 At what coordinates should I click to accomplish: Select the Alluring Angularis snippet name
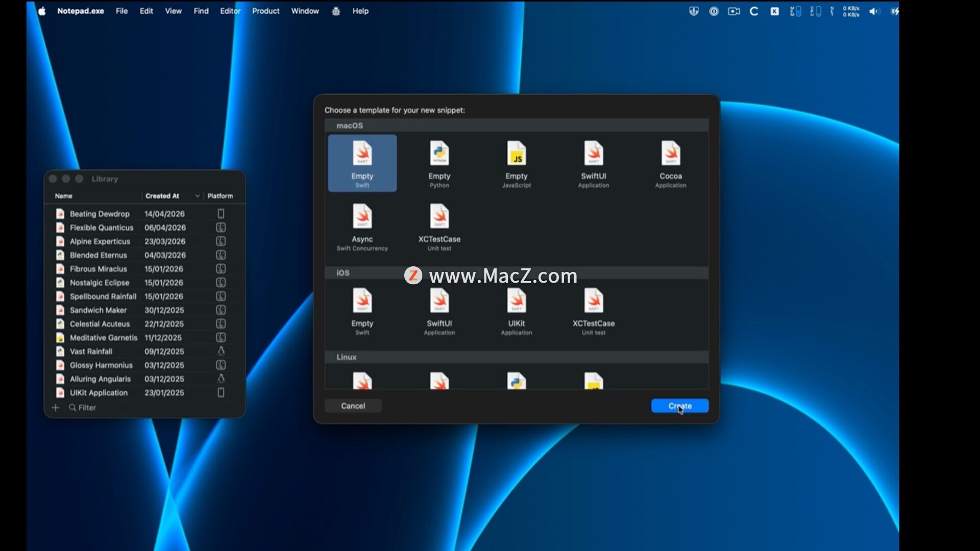point(101,379)
